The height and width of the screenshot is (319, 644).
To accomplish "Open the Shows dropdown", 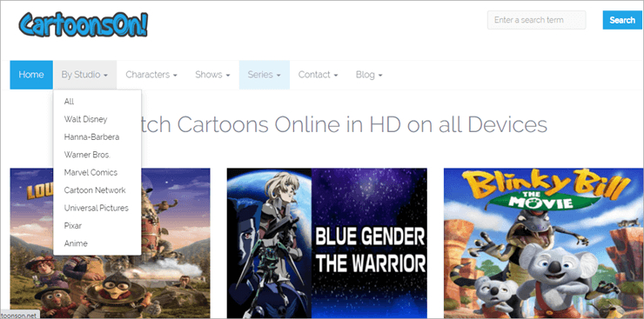I will coord(212,75).
